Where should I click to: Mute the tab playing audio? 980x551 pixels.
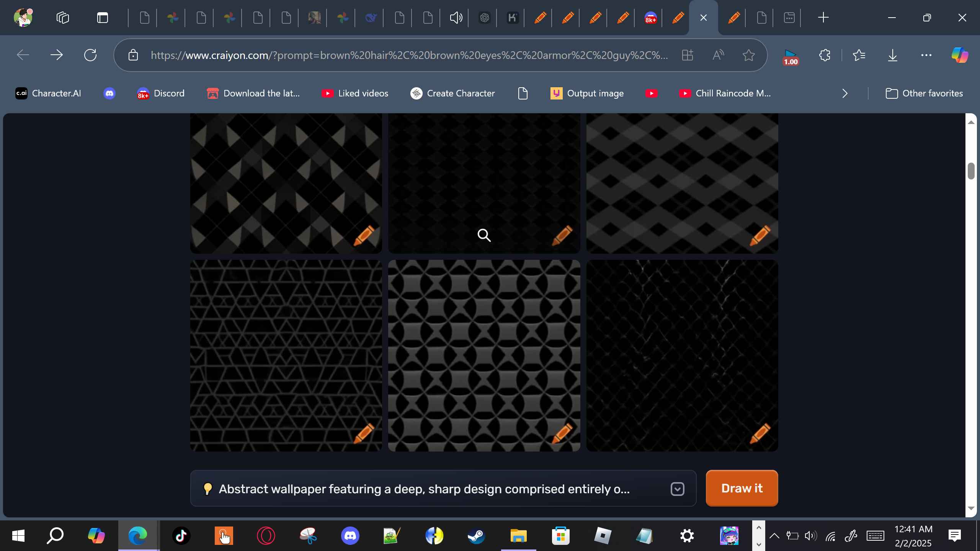456,18
